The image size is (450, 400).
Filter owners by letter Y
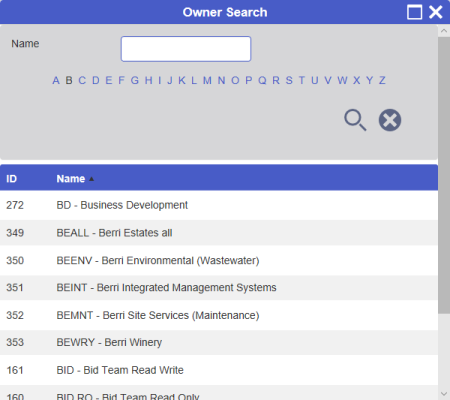pyautogui.click(x=370, y=80)
